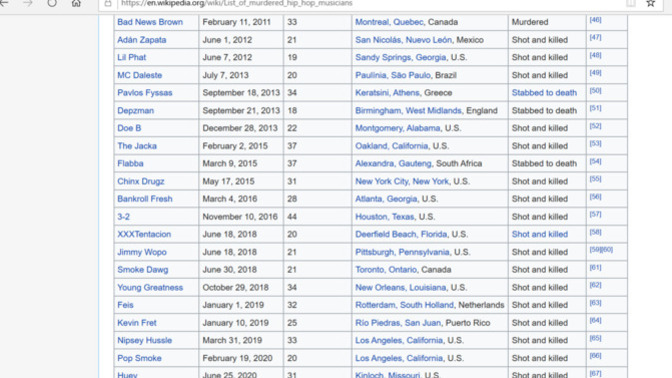This screenshot has height=378, width=672.
Task: Follow the Keratsini, Athens link
Action: coord(387,93)
